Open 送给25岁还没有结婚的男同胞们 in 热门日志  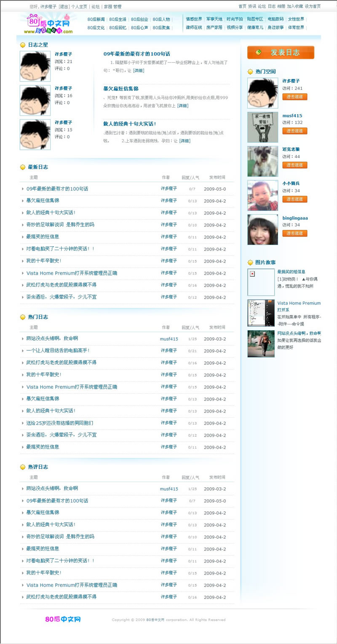click(60, 423)
